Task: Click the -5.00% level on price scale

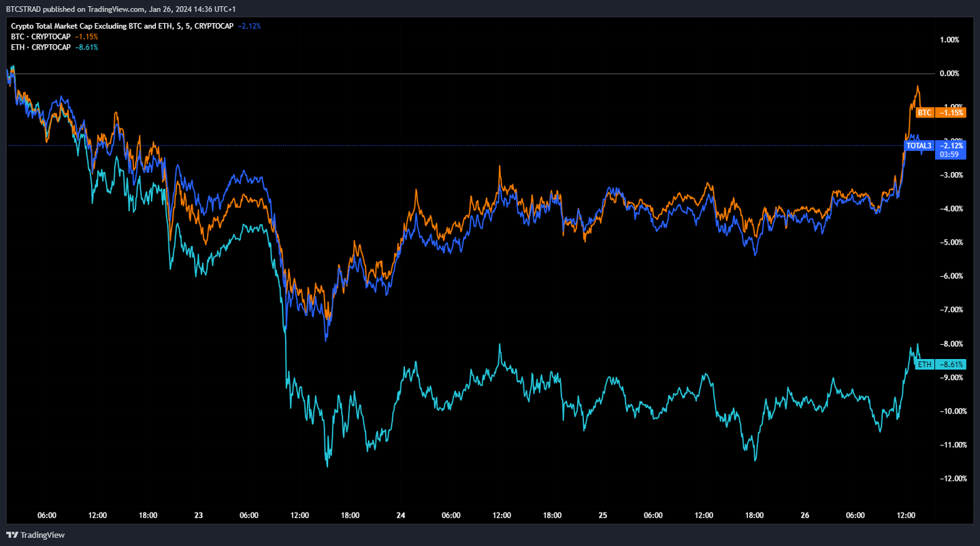Action: click(x=949, y=242)
